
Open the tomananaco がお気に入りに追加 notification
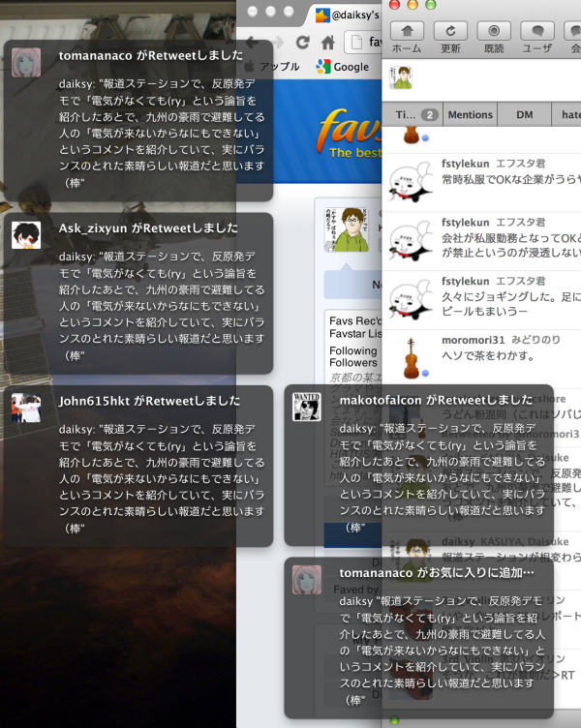[419, 638]
